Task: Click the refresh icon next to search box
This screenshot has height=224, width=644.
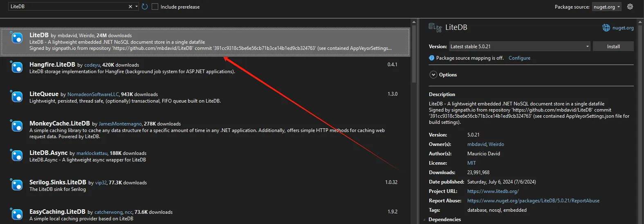Action: click(145, 7)
